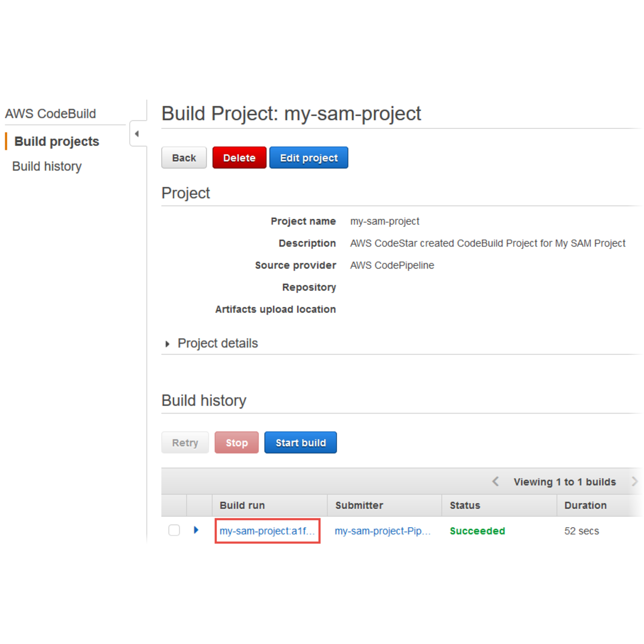
Task: Select Build projects in the sidebar
Action: pos(57,141)
